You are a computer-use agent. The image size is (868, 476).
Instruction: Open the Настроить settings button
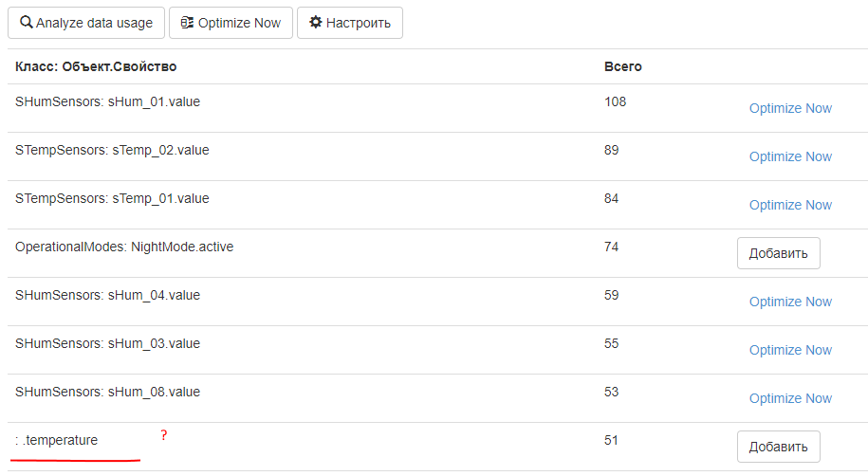[x=349, y=23]
